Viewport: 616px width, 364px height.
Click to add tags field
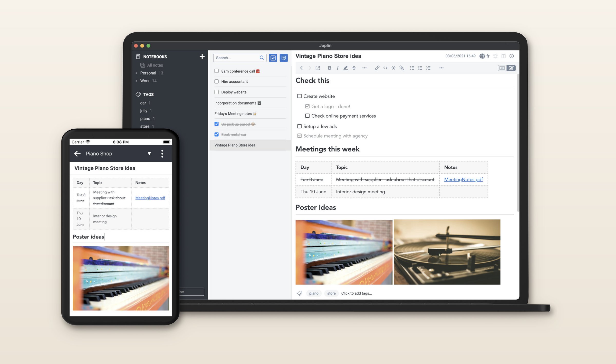point(357,293)
